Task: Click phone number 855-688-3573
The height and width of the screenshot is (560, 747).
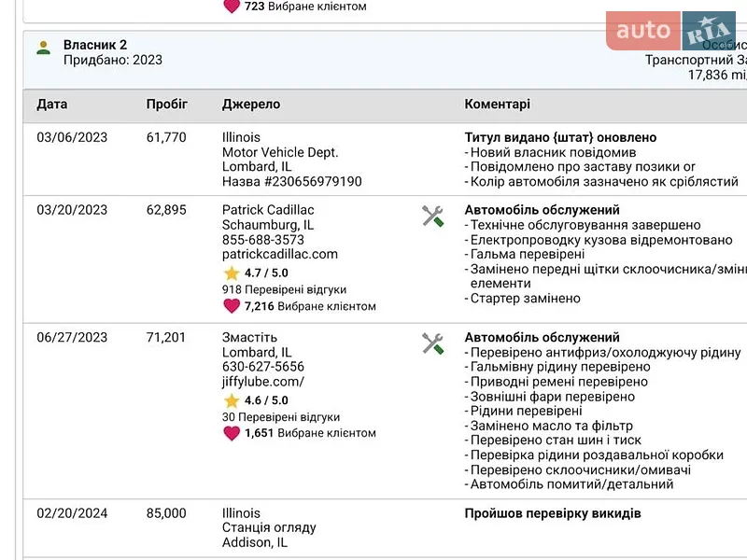Action: (x=263, y=240)
